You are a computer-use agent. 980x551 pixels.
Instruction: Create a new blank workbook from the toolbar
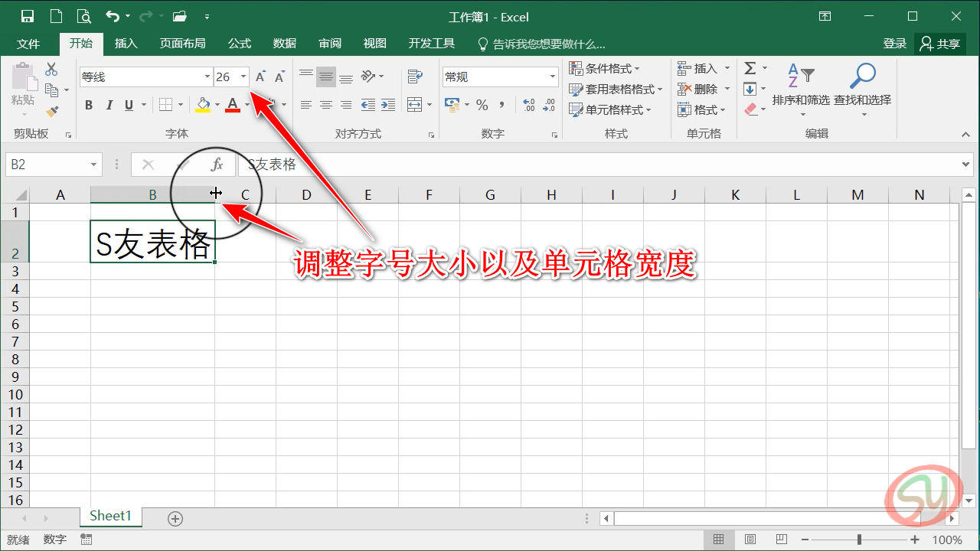pos(56,16)
